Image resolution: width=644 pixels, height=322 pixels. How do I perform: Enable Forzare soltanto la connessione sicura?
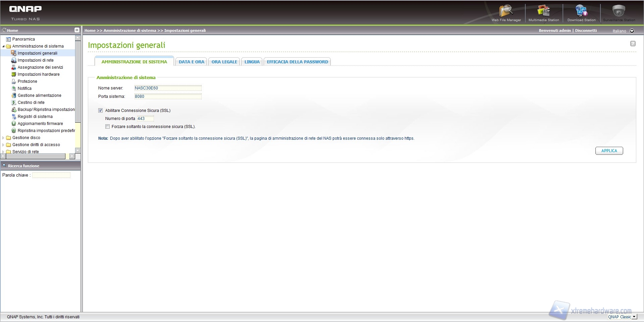pyautogui.click(x=108, y=127)
